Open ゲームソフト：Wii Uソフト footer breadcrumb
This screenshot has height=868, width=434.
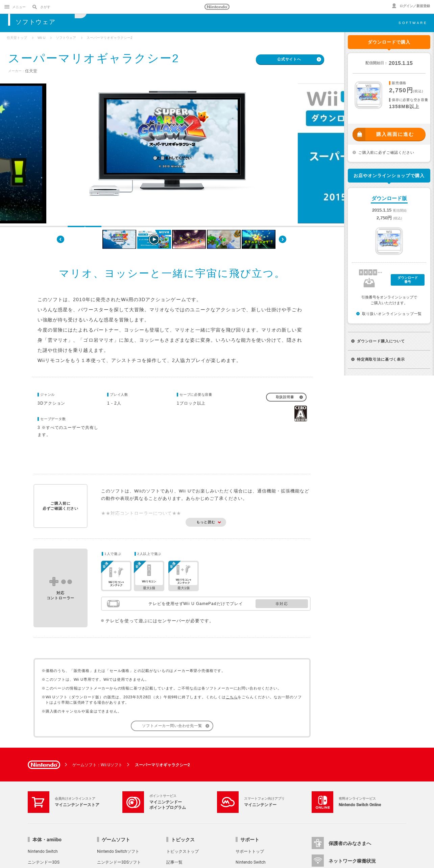[x=97, y=765]
